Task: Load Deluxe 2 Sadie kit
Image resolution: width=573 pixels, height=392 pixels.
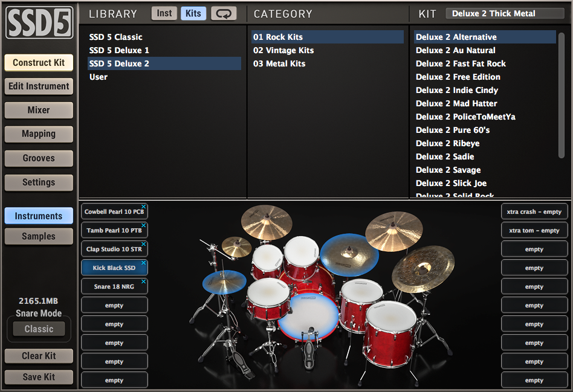Action: (485, 156)
